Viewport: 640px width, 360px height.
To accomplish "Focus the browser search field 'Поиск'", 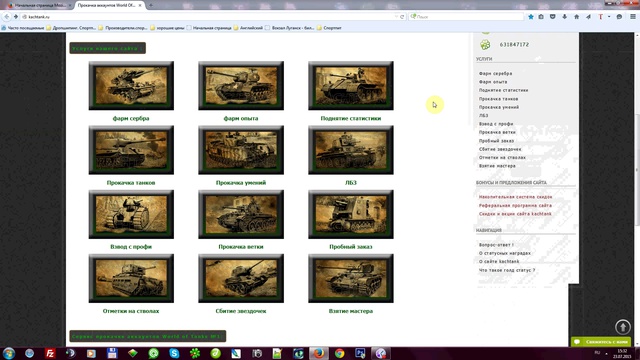I will coord(467,17).
